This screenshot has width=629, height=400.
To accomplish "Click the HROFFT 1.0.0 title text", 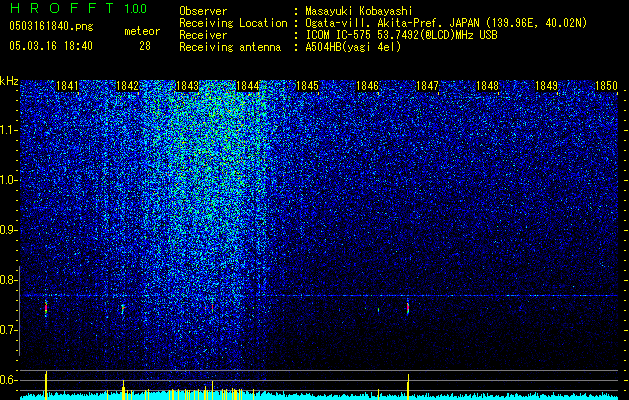I will tap(78, 8).
